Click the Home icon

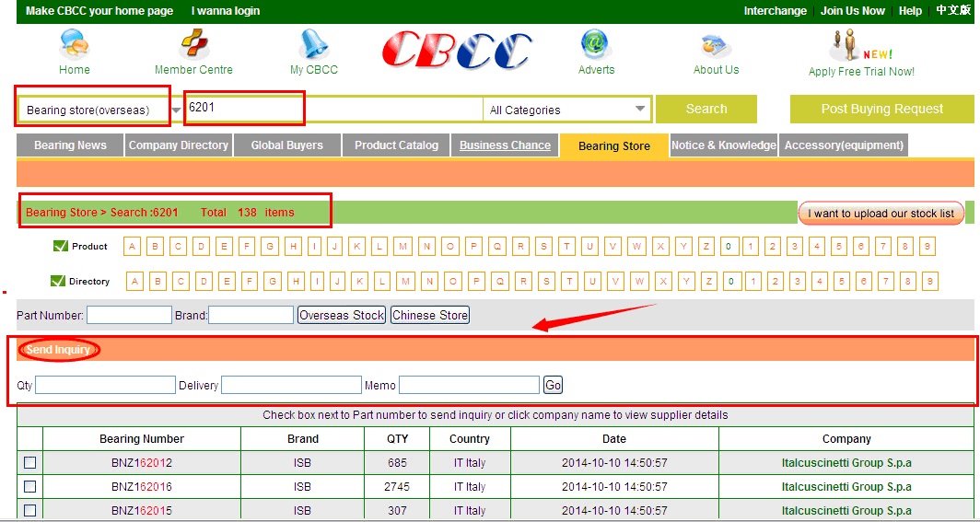74,43
